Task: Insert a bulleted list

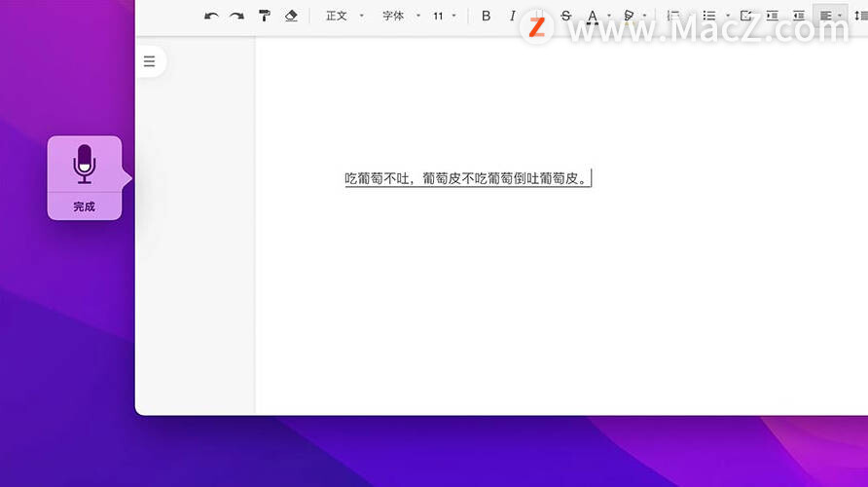Action: tap(709, 16)
